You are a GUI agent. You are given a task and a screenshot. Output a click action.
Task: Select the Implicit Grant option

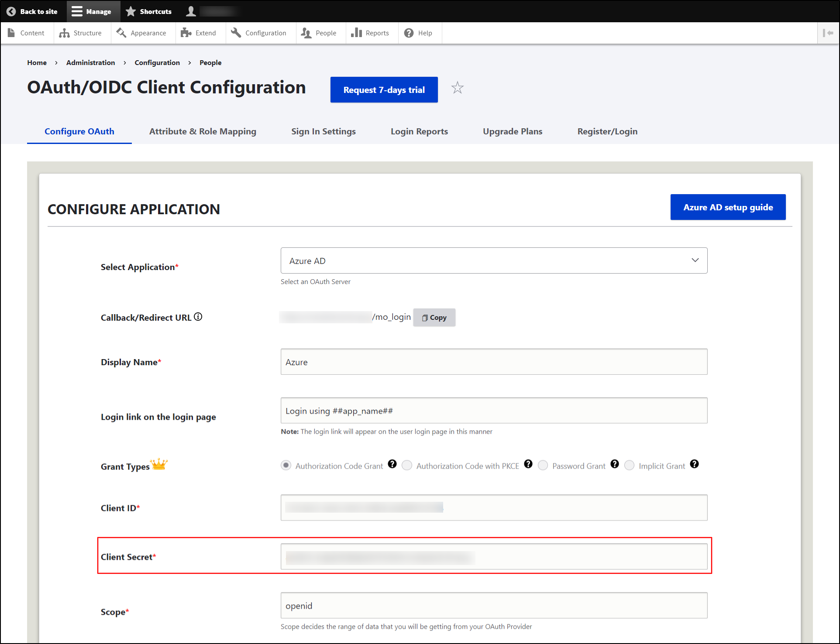coord(629,465)
